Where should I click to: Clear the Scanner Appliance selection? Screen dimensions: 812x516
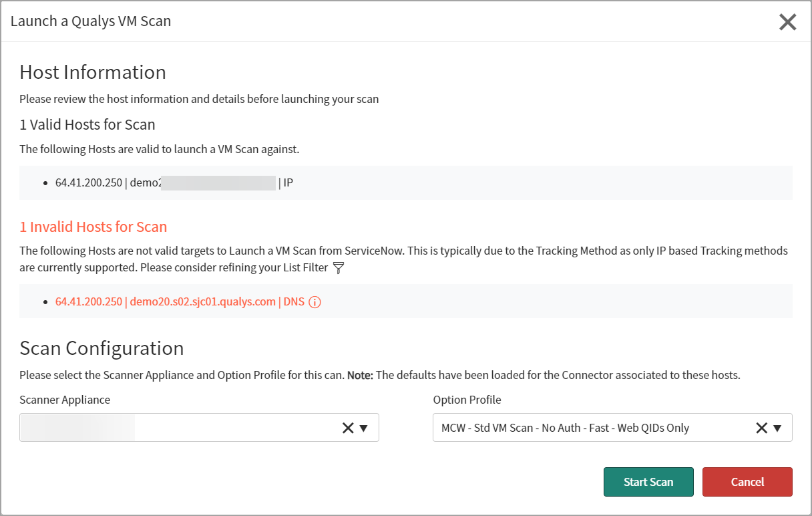point(348,428)
